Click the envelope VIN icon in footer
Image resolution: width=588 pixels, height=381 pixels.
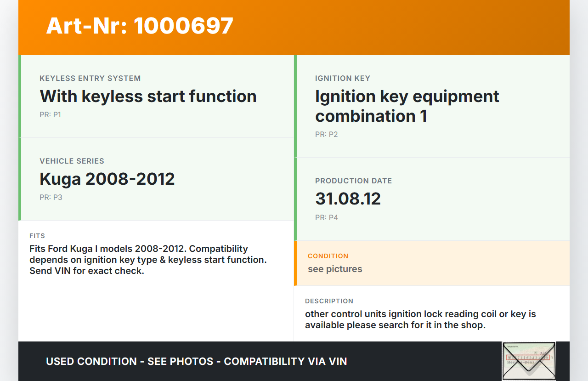[528, 361]
